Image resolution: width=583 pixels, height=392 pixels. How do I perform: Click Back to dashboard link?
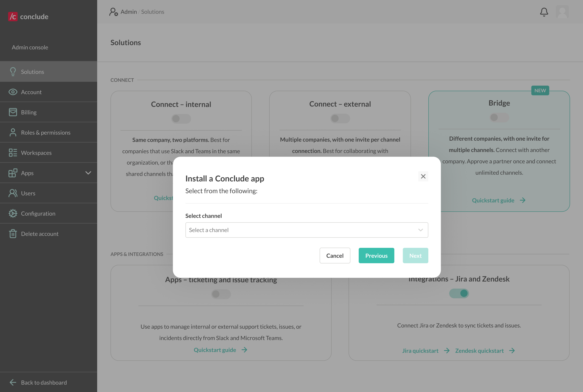(44, 382)
